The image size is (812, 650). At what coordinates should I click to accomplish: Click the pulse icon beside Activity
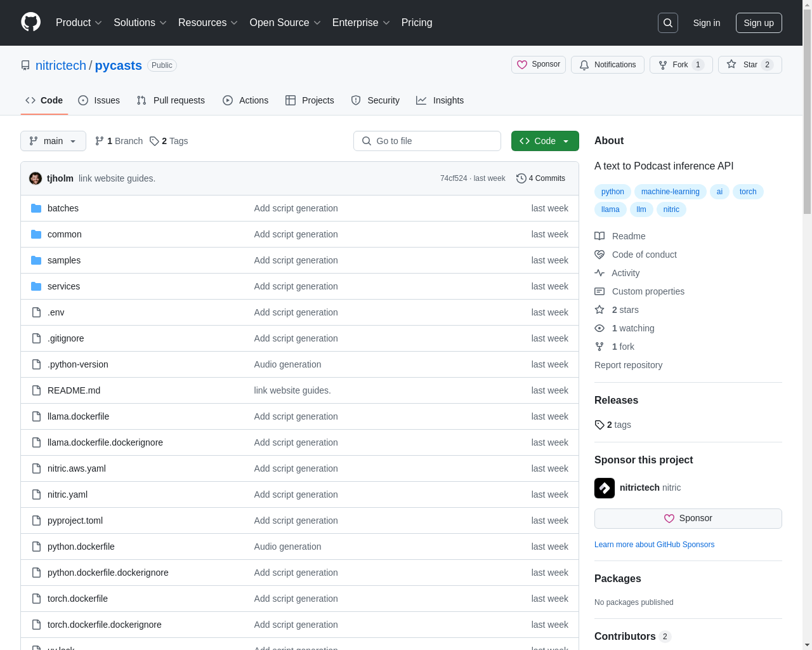(599, 273)
